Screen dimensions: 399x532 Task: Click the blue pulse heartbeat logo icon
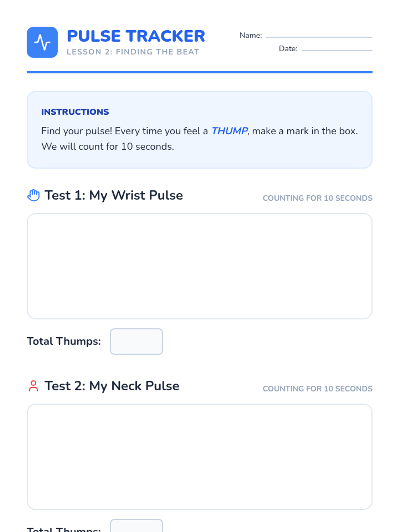point(42,42)
